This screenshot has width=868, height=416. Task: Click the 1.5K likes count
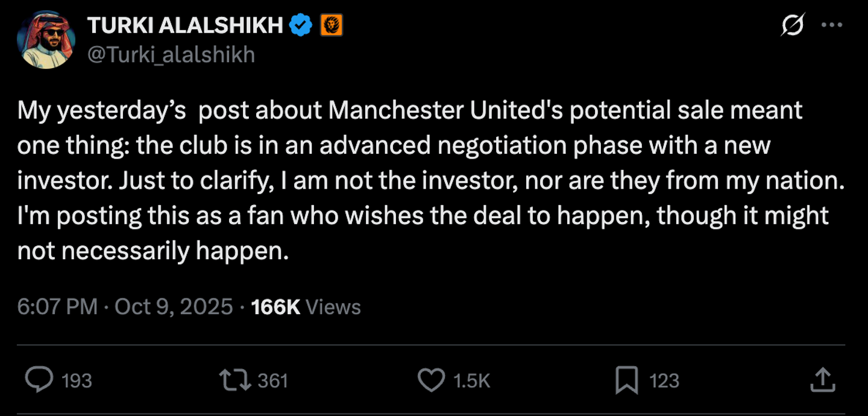click(x=471, y=380)
